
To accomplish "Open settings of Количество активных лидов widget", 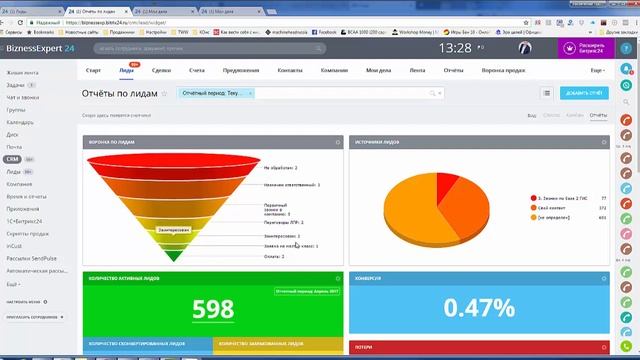I will (x=338, y=278).
